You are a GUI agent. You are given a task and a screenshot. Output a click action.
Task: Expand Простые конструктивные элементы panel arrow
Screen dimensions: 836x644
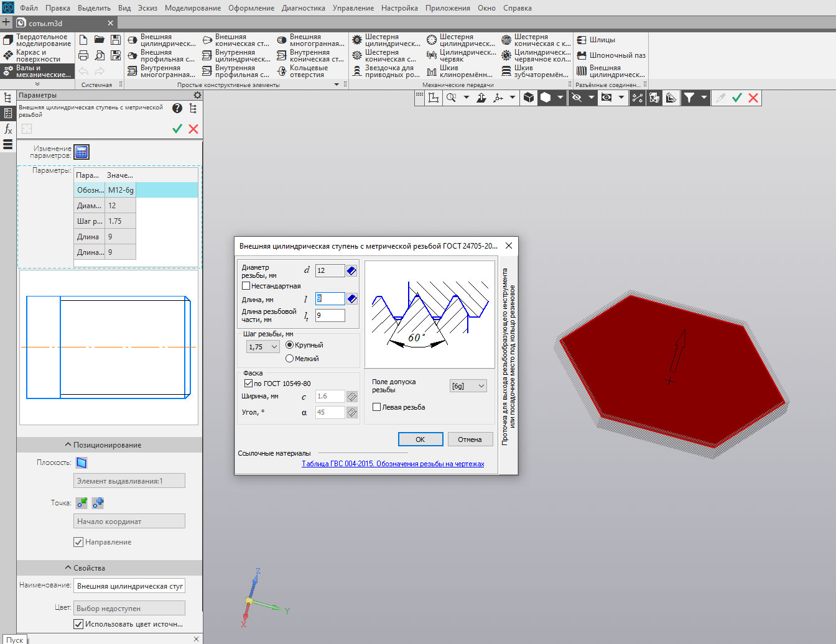337,85
